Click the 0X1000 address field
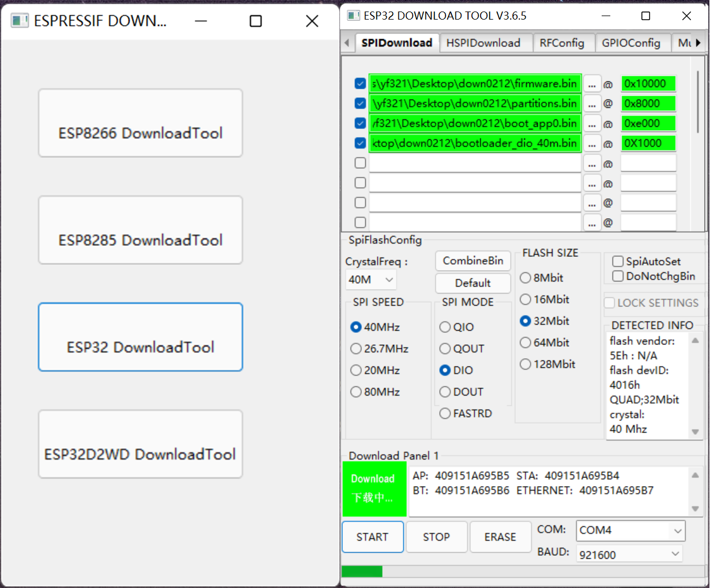 pyautogui.click(x=648, y=143)
